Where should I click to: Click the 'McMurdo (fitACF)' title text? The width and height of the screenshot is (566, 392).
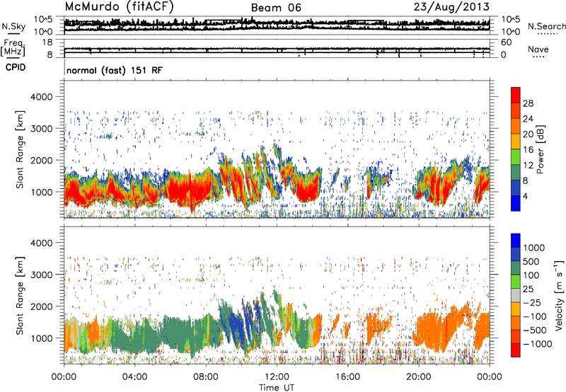tap(119, 6)
